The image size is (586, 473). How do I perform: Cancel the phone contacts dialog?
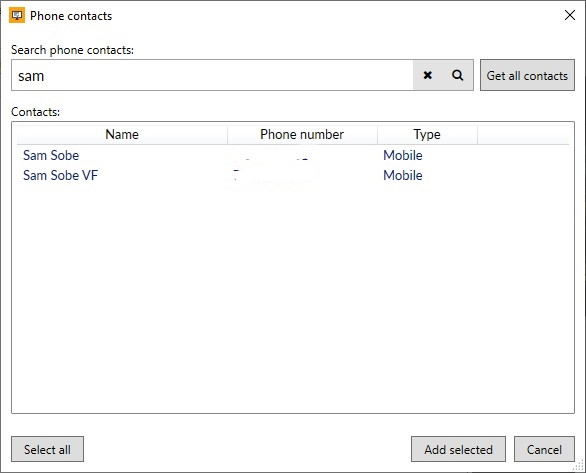[544, 449]
